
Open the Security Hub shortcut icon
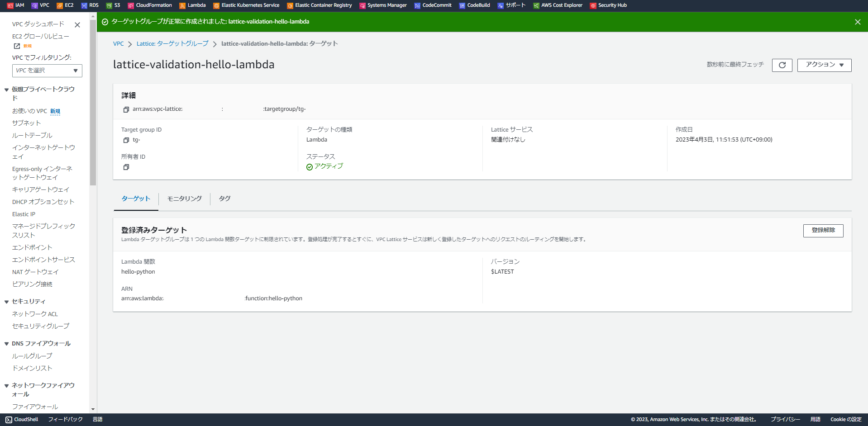(593, 5)
